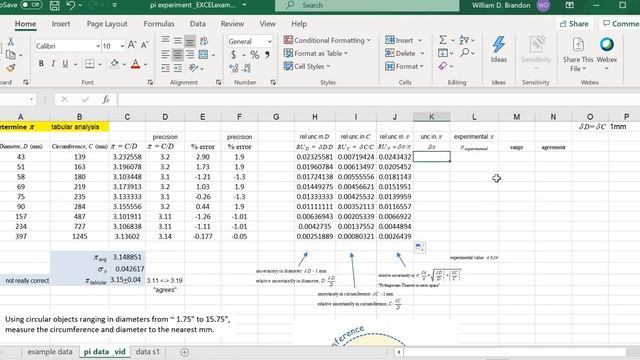640x360 pixels.
Task: Toggle Align Right
Action: click(x=190, y=54)
